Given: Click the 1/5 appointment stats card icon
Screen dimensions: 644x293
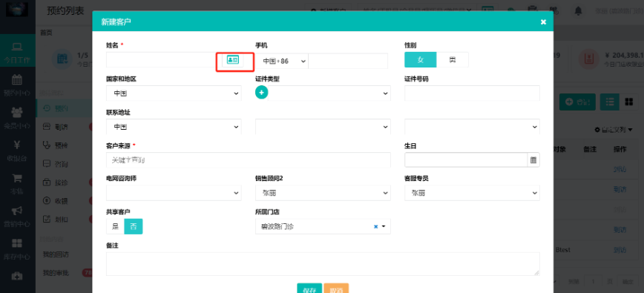Looking at the screenshot, I should point(62,59).
